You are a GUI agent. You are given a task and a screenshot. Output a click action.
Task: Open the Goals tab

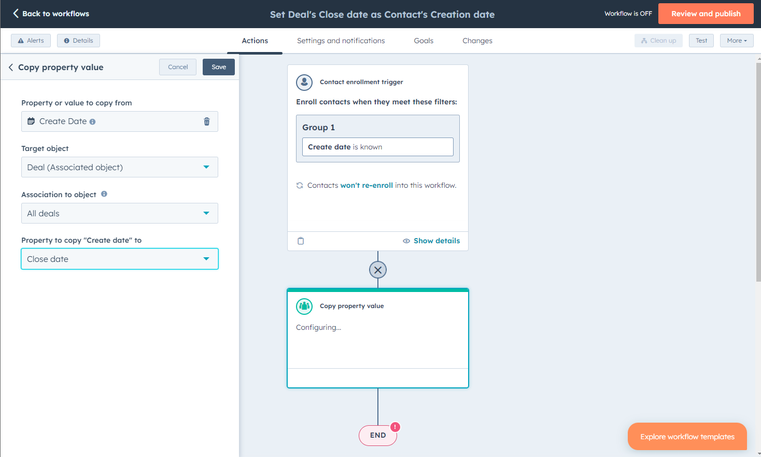click(423, 41)
